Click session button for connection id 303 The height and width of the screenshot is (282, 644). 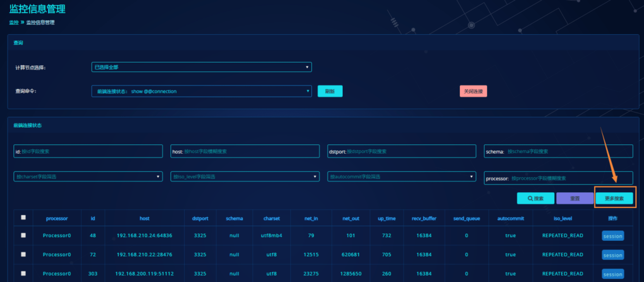(x=613, y=274)
